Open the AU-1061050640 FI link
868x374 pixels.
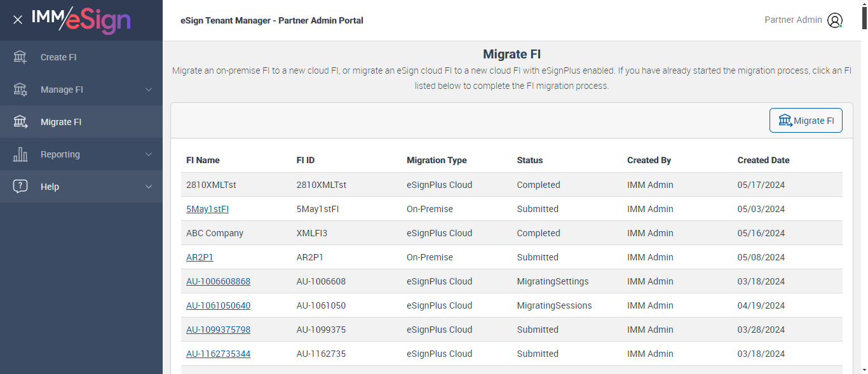tap(218, 305)
